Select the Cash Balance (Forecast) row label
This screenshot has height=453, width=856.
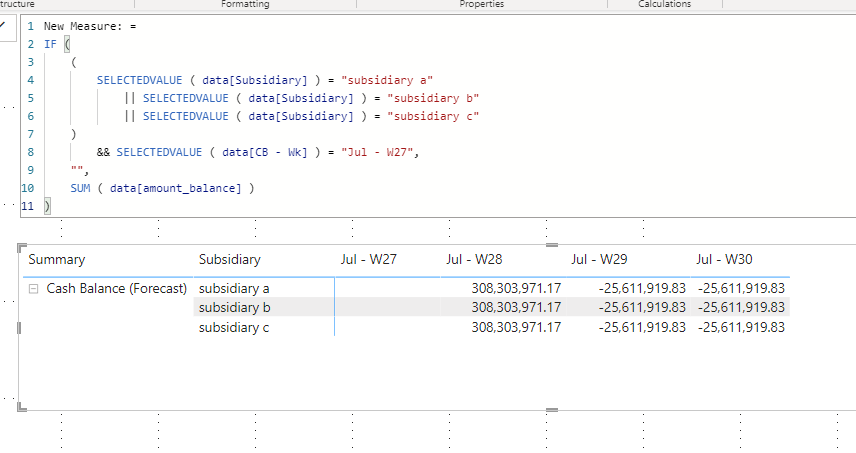[x=116, y=288]
